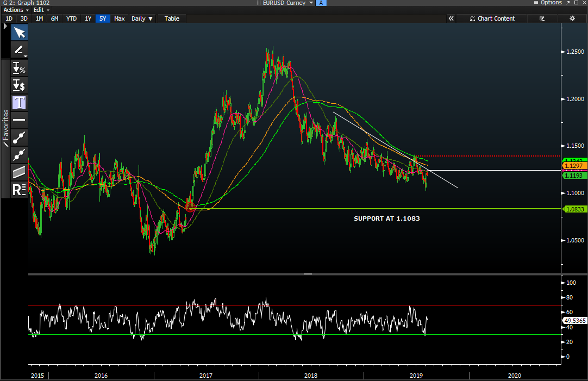Viewport: 588px width, 381px height.
Task: Open the EURUSD Curncy security dropdown
Action: [x=288, y=3]
